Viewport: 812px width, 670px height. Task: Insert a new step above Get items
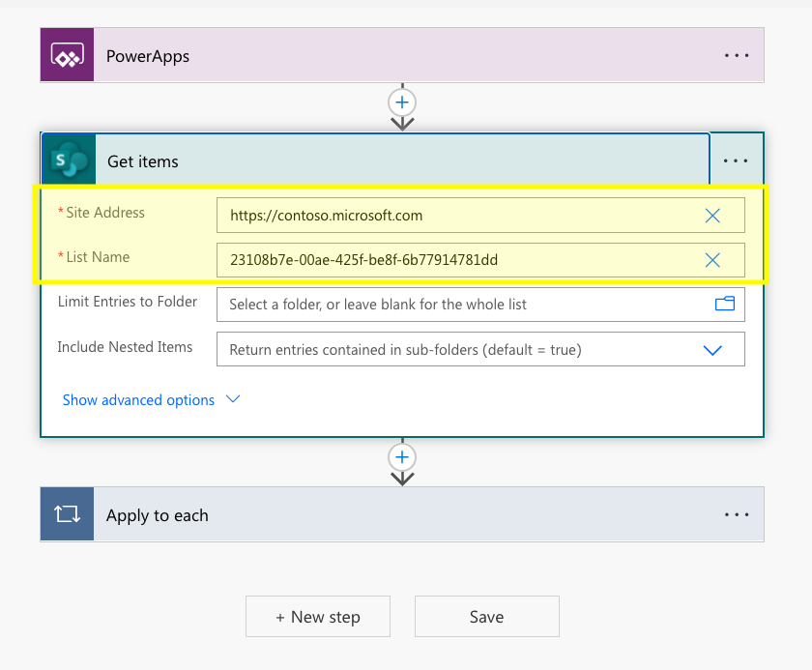coord(401,102)
